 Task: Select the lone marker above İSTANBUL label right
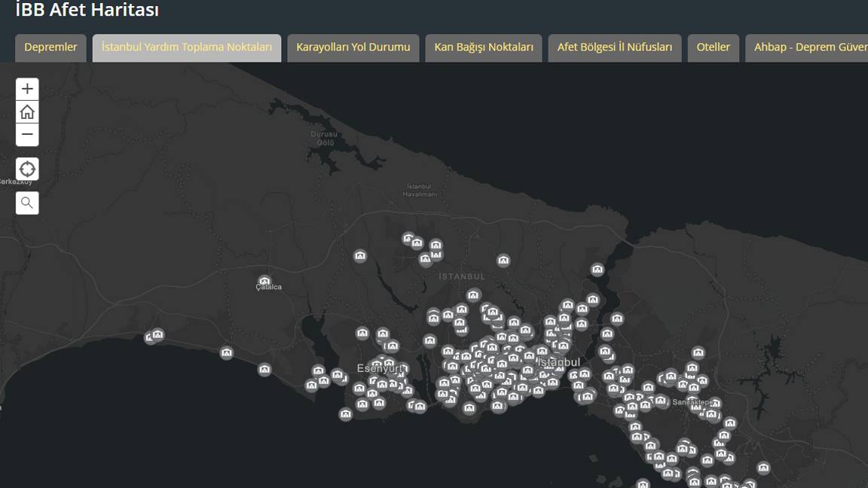click(x=503, y=260)
